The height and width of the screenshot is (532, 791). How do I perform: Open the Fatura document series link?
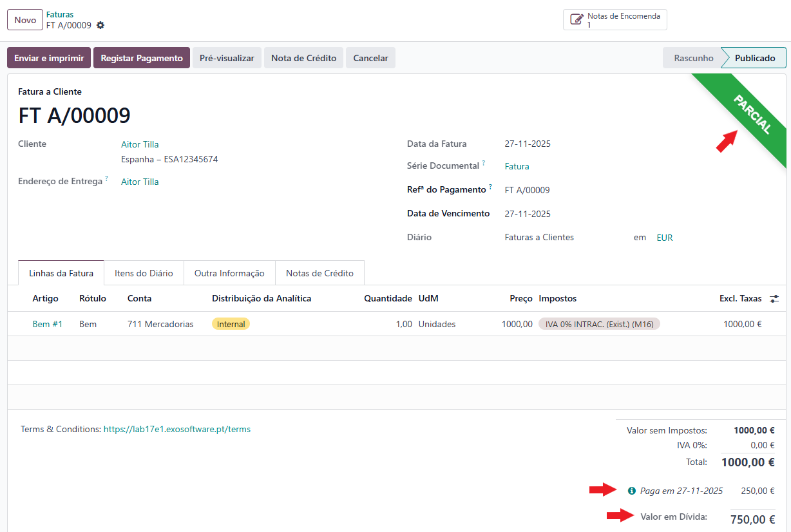517,166
